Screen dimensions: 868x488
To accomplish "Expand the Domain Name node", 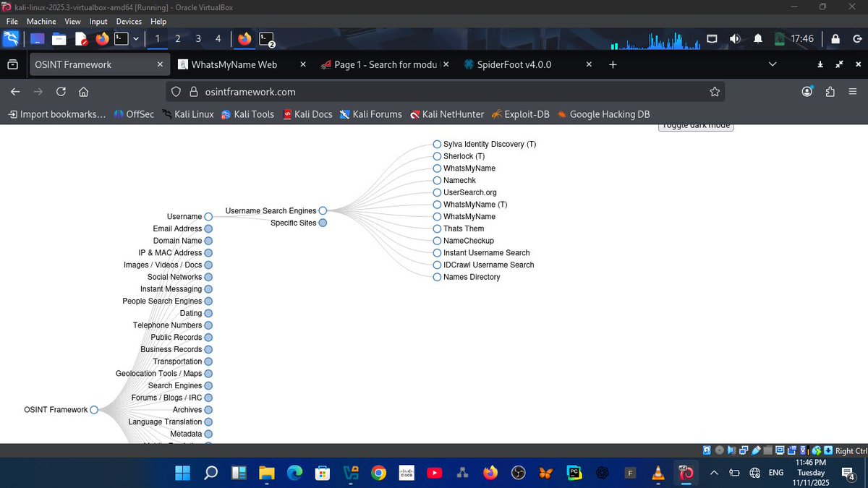I will pyautogui.click(x=208, y=241).
